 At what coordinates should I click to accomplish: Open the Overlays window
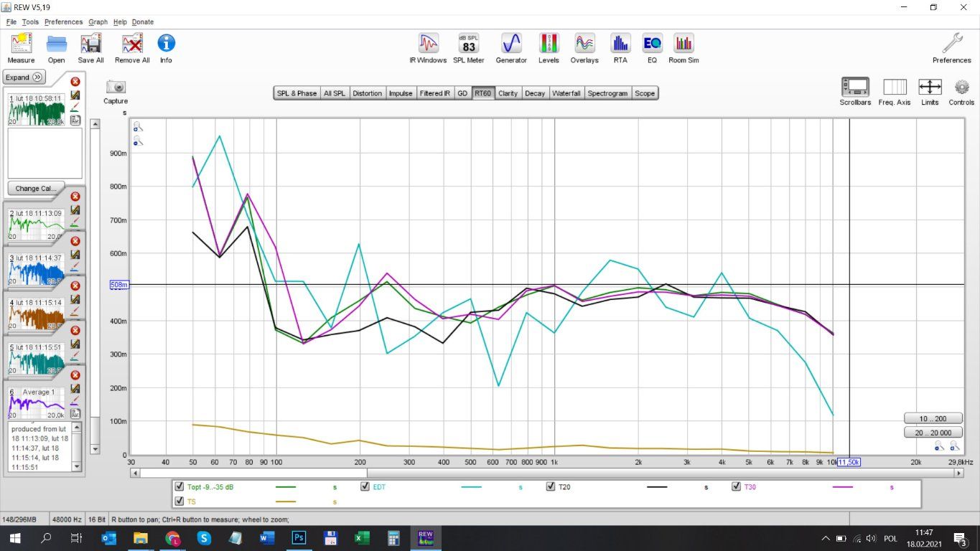click(x=584, y=48)
